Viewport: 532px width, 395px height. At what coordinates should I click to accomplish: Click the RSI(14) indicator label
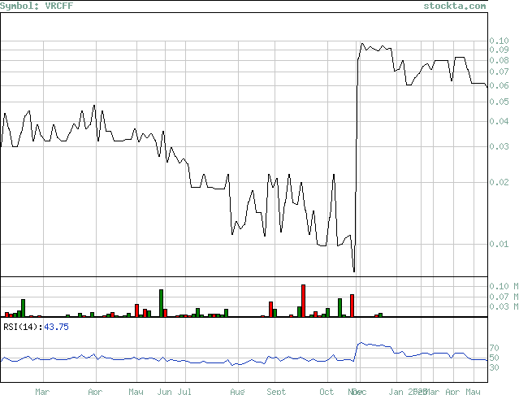click(23, 327)
